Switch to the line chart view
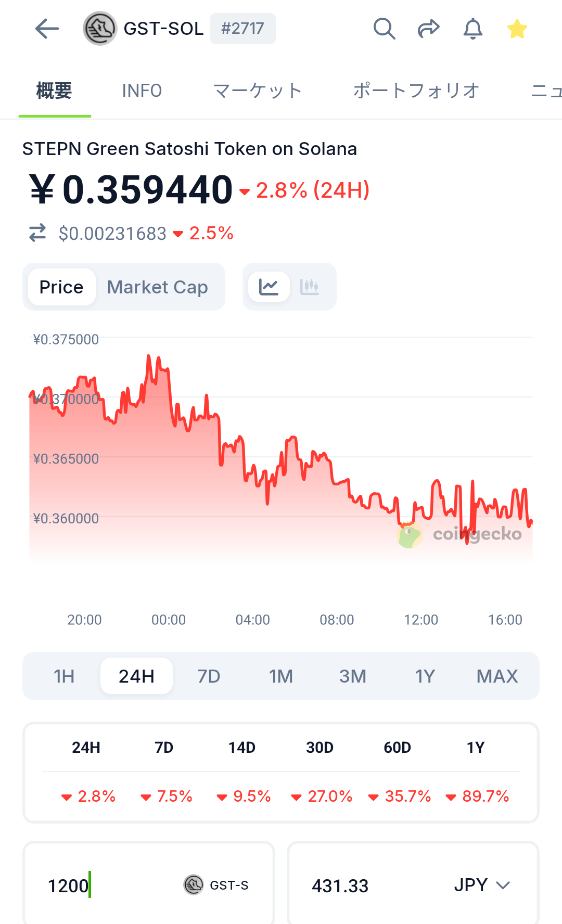Image resolution: width=562 pixels, height=924 pixels. 269,287
